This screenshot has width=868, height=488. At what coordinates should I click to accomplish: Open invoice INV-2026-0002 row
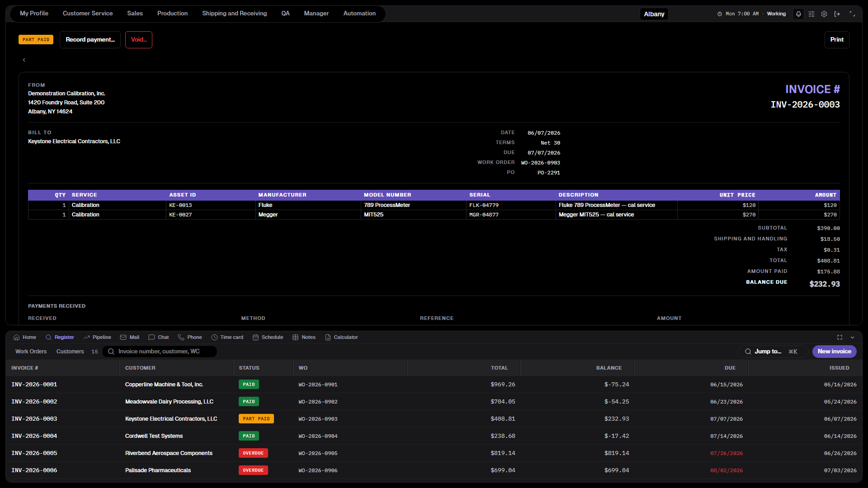(434, 402)
